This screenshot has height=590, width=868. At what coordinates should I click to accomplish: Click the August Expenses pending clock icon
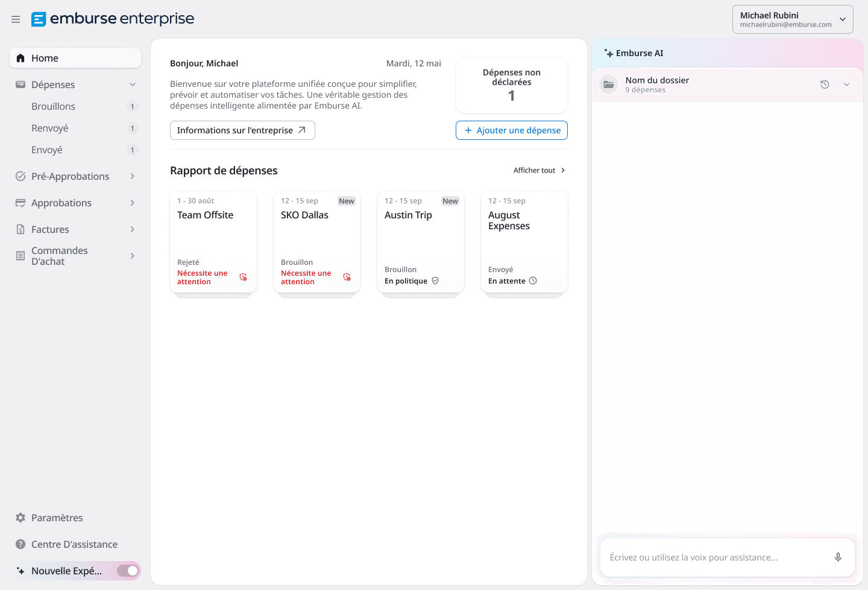coord(533,281)
